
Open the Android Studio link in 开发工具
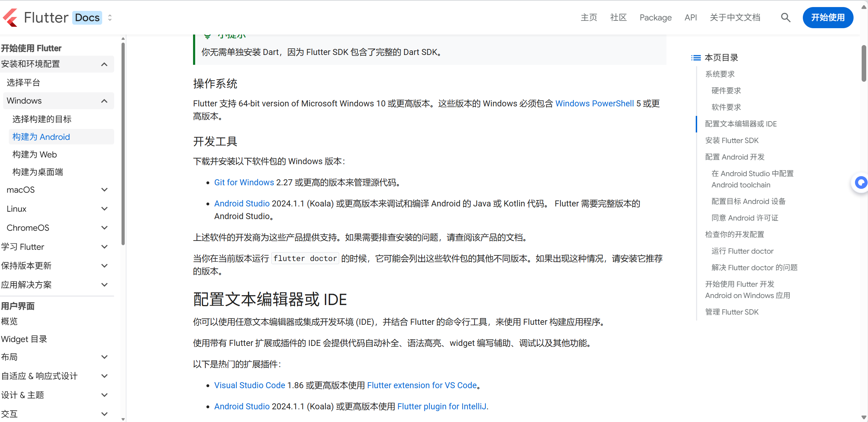point(242,204)
